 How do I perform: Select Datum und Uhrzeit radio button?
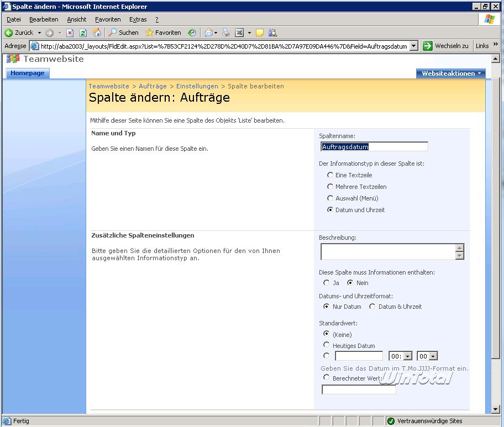(330, 209)
